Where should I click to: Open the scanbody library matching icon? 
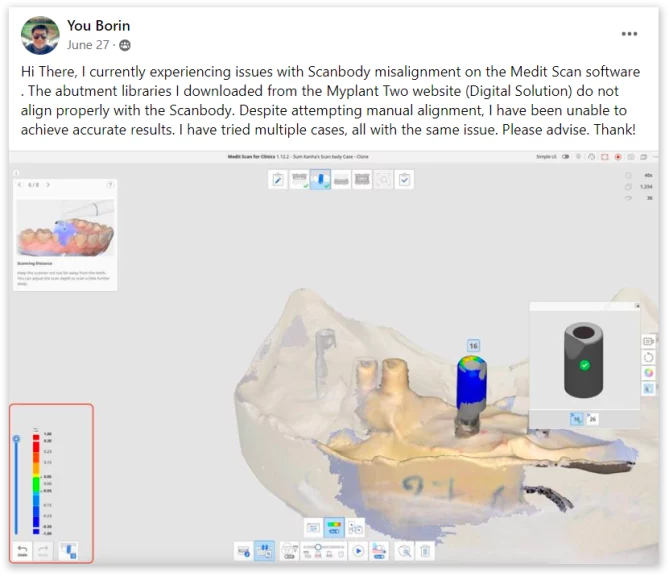pyautogui.click(x=355, y=528)
